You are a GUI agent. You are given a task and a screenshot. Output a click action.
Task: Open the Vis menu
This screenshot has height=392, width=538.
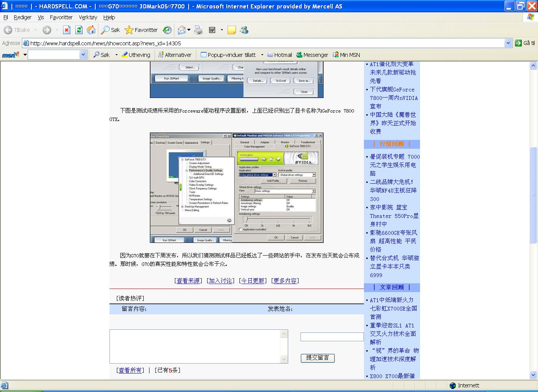click(x=41, y=17)
